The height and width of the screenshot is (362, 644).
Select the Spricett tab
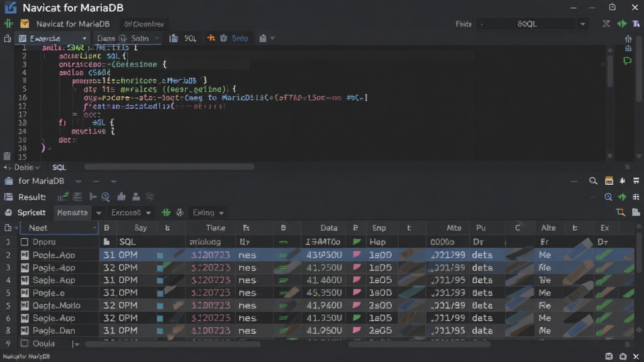click(31, 212)
